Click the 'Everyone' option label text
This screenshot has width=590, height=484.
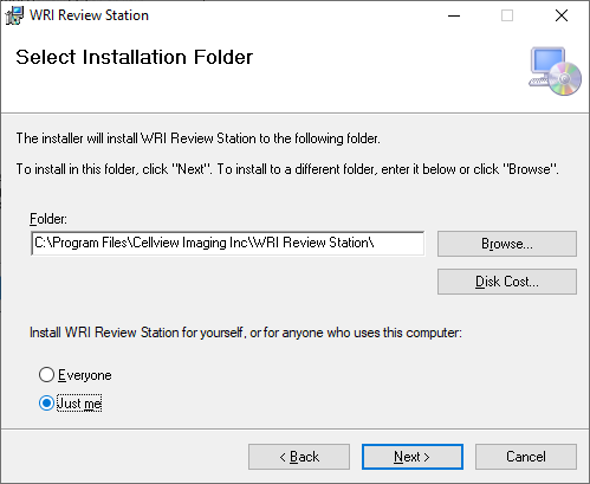[x=85, y=375]
